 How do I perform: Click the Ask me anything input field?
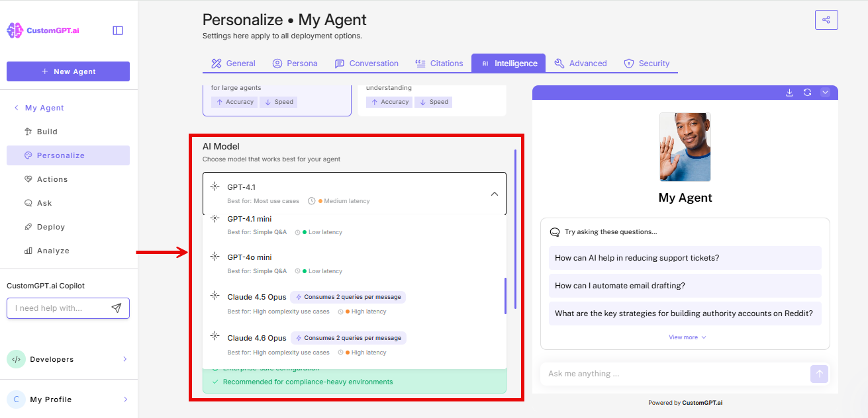pyautogui.click(x=675, y=374)
